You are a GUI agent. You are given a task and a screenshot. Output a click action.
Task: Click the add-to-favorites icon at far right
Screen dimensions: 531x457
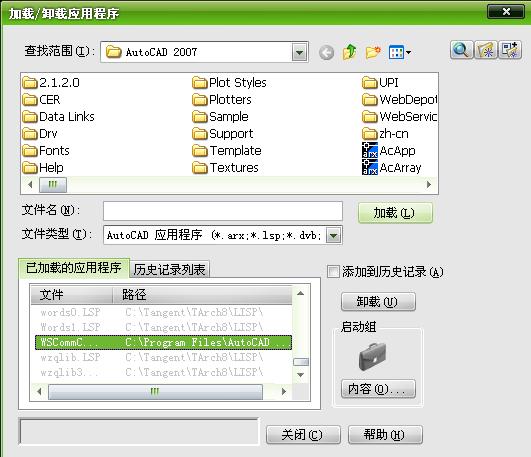[510, 50]
